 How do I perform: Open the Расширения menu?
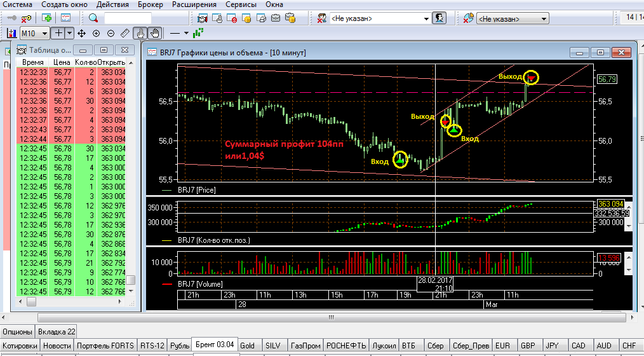tap(194, 4)
